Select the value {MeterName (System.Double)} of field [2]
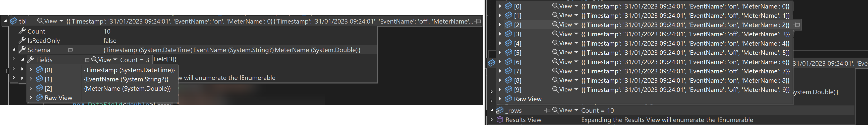This screenshot has width=868, height=125. tap(127, 88)
